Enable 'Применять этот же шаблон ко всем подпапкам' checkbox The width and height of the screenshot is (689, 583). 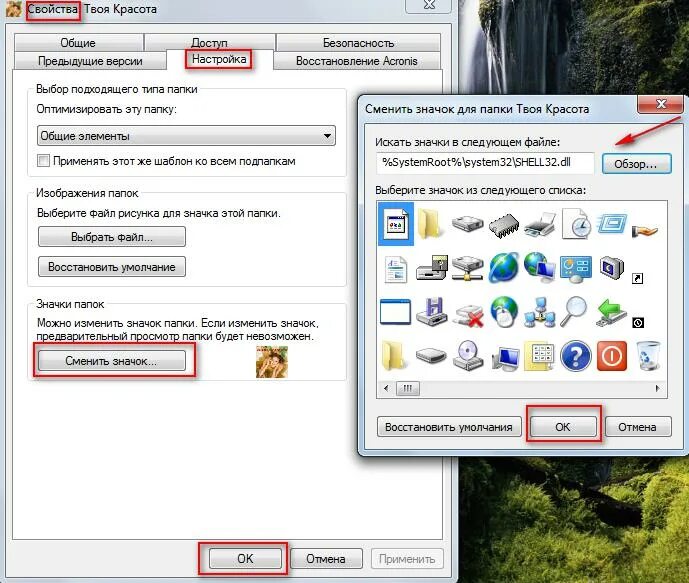pyautogui.click(x=44, y=160)
